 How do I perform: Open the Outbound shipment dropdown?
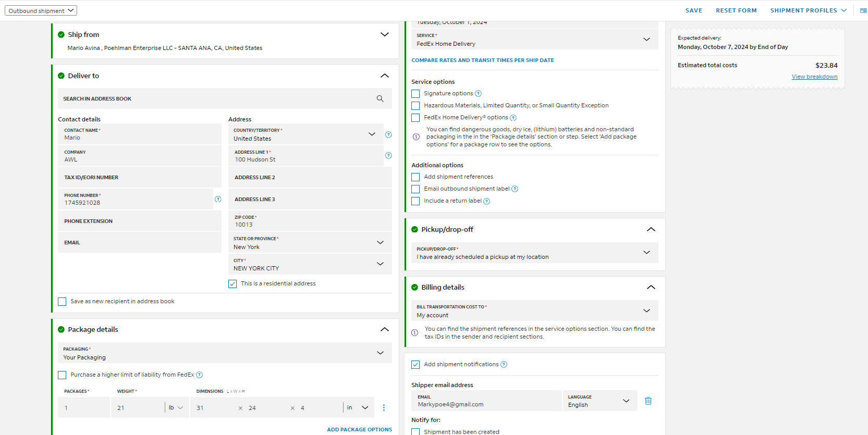pos(41,10)
